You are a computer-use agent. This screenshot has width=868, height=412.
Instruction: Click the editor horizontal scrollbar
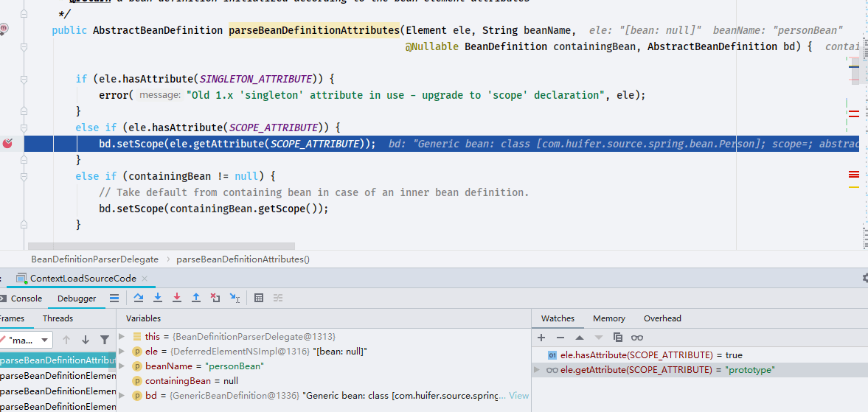161,246
